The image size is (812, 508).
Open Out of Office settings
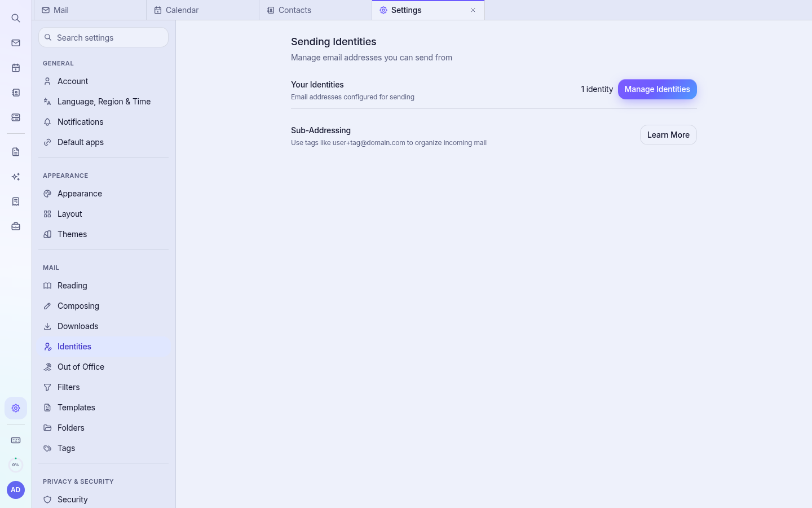pos(104,367)
